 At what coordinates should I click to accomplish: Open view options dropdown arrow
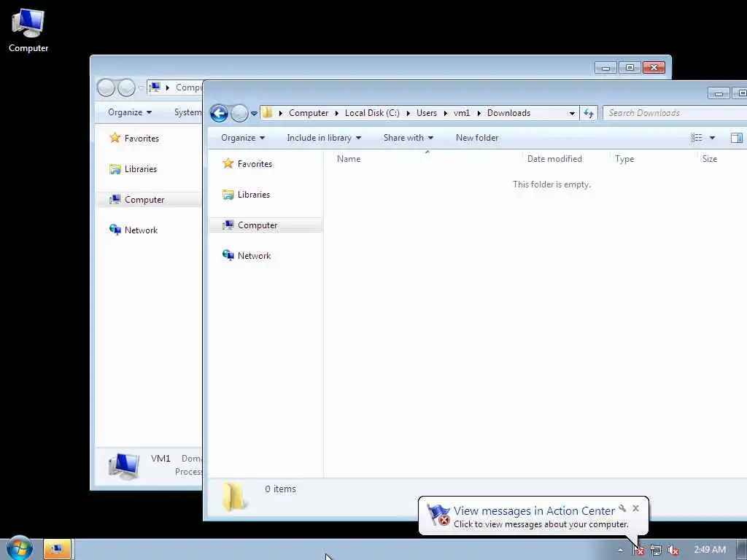click(x=712, y=138)
